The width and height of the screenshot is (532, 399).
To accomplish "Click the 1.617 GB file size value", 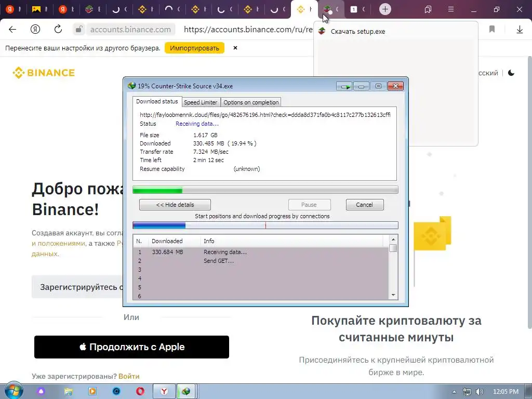I will coord(205,135).
